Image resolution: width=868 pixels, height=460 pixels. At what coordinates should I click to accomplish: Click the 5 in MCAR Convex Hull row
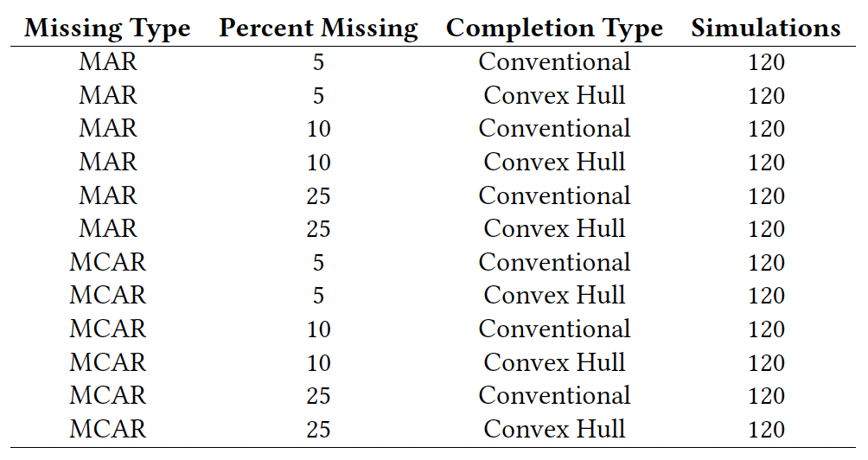point(318,296)
